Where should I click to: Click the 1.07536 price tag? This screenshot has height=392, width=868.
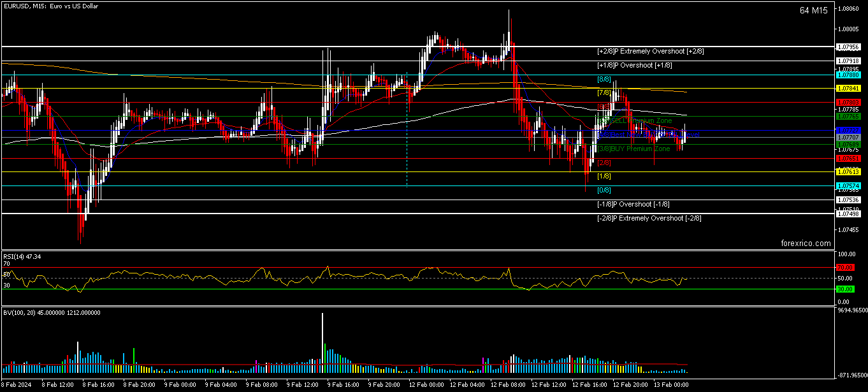tap(850, 200)
